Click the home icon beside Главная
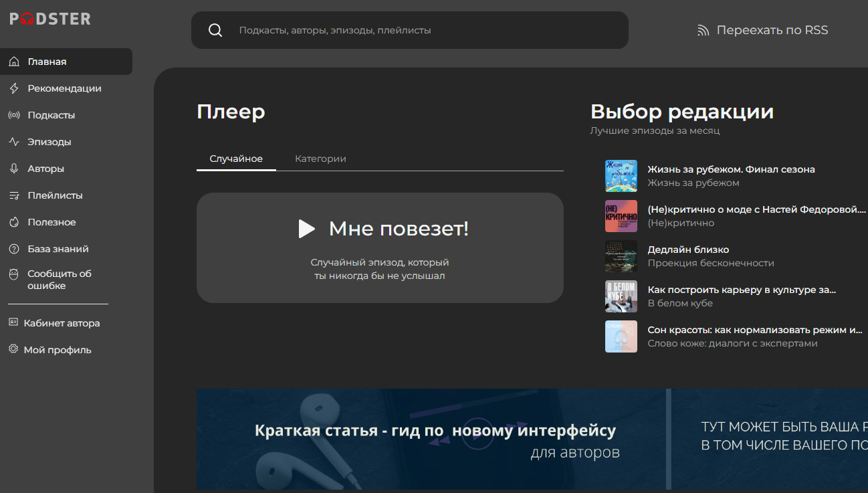The height and width of the screenshot is (493, 868). 14,62
